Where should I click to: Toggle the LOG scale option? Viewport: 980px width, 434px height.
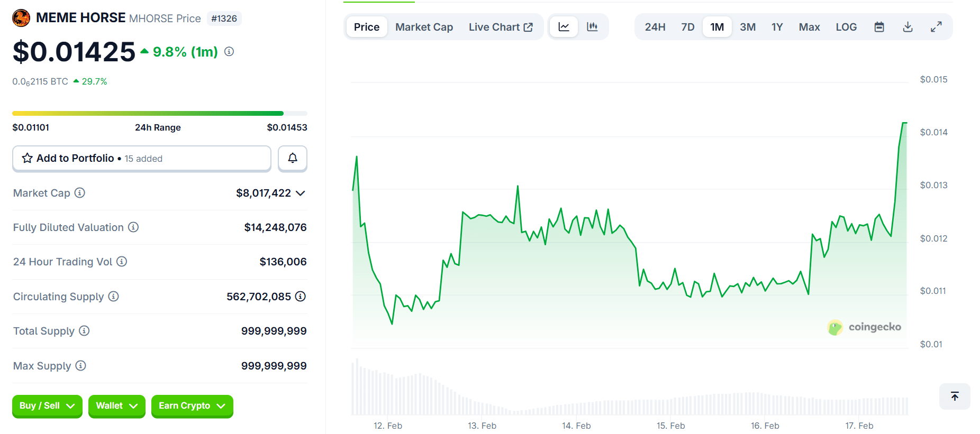point(846,27)
